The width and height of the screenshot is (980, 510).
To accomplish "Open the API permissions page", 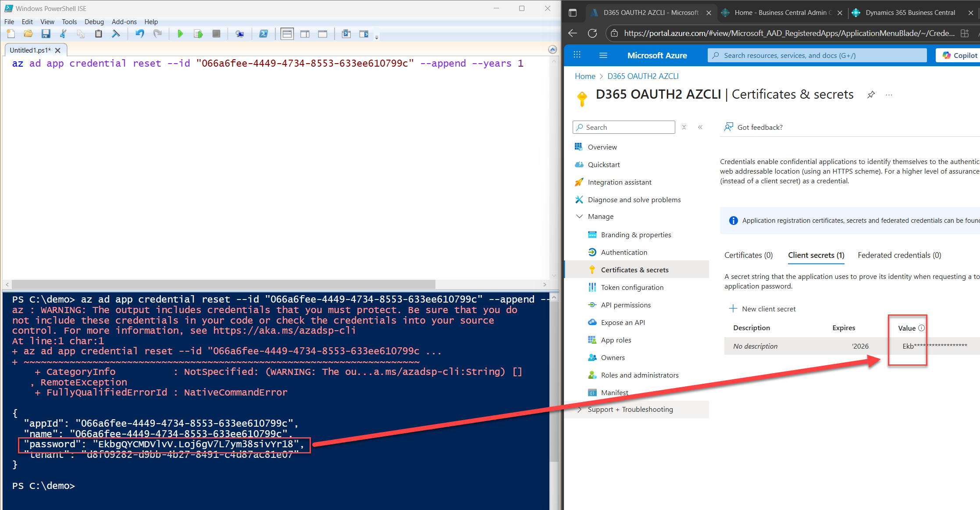I will coord(626,305).
